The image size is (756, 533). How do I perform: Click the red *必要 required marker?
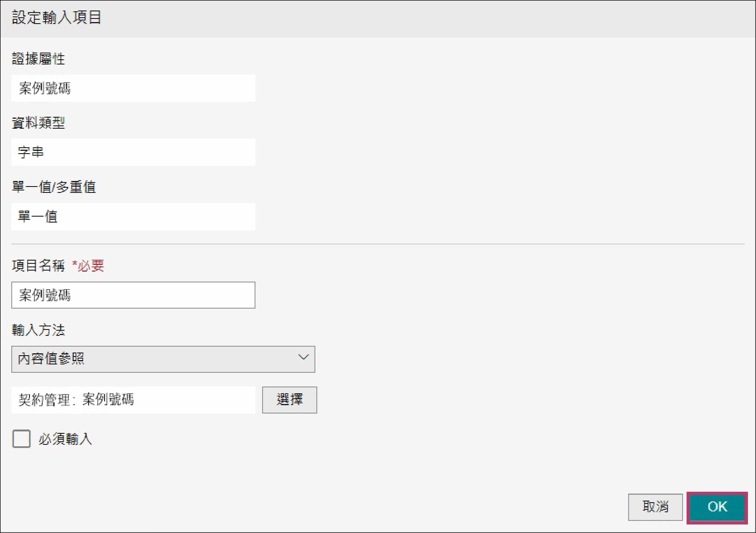coord(88,266)
